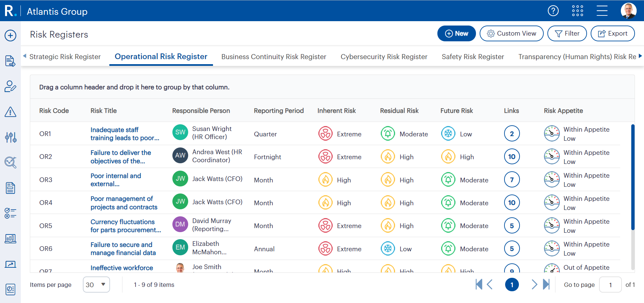Click the David Murray DM avatar
Image resolution: width=644 pixels, height=303 pixels.
tap(180, 224)
